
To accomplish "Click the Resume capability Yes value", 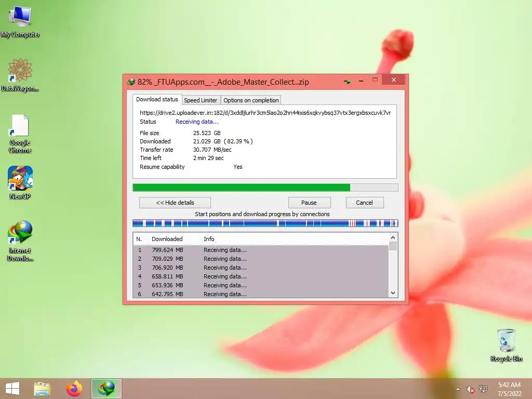I will 238,167.
